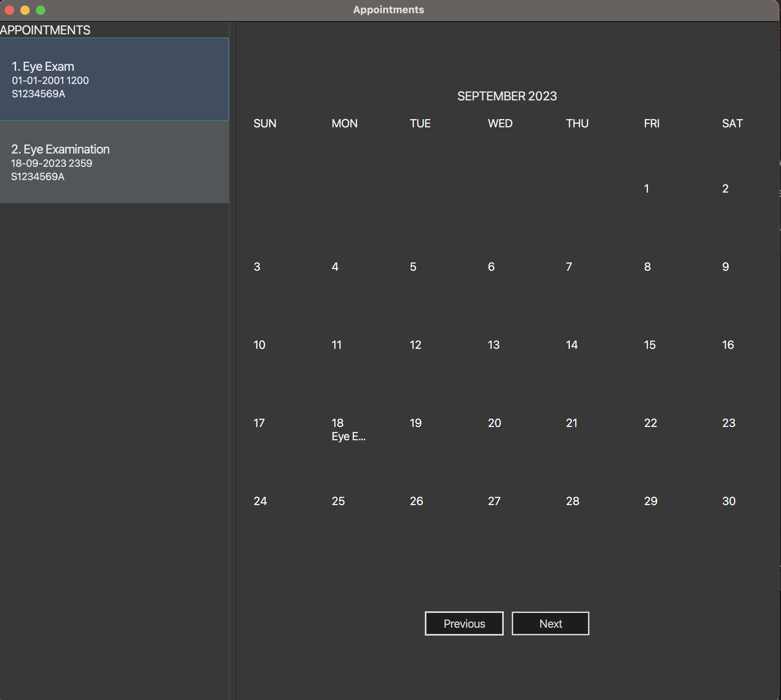The height and width of the screenshot is (700, 781).
Task: Click calendar day 30
Action: [729, 501]
